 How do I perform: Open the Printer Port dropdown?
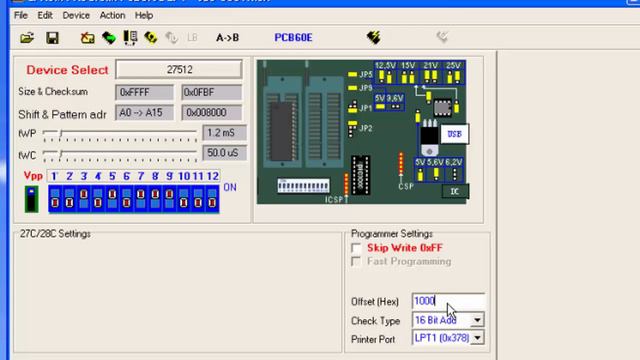(x=477, y=338)
